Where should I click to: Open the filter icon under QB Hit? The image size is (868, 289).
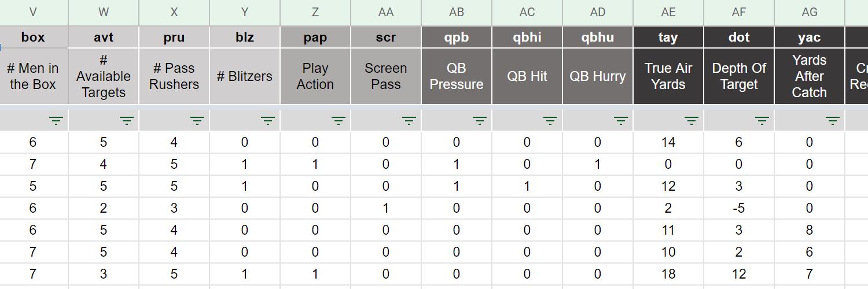[x=550, y=121]
